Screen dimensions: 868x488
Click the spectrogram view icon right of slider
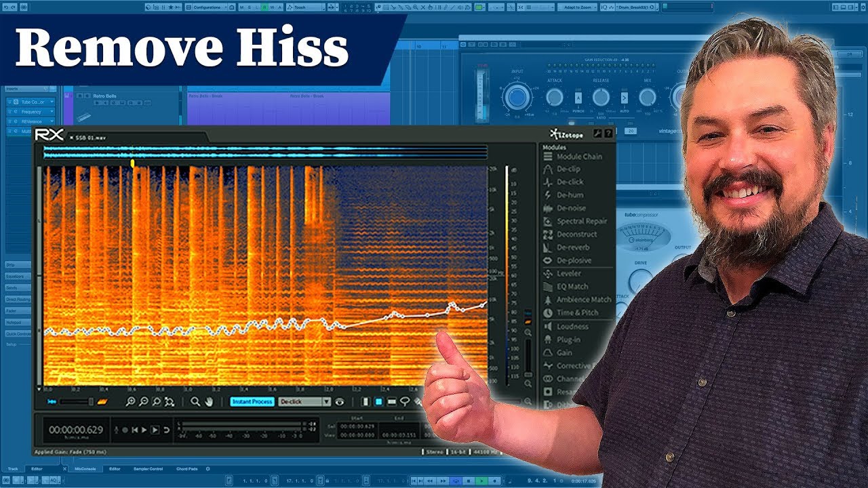point(102,401)
